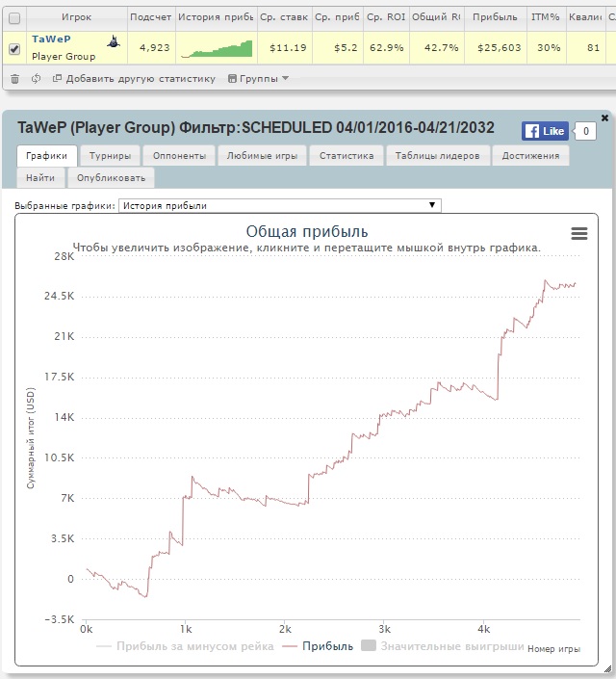Screen dimensions: 616x679
Task: Click Добавить другую статистику link
Action: click(134, 79)
